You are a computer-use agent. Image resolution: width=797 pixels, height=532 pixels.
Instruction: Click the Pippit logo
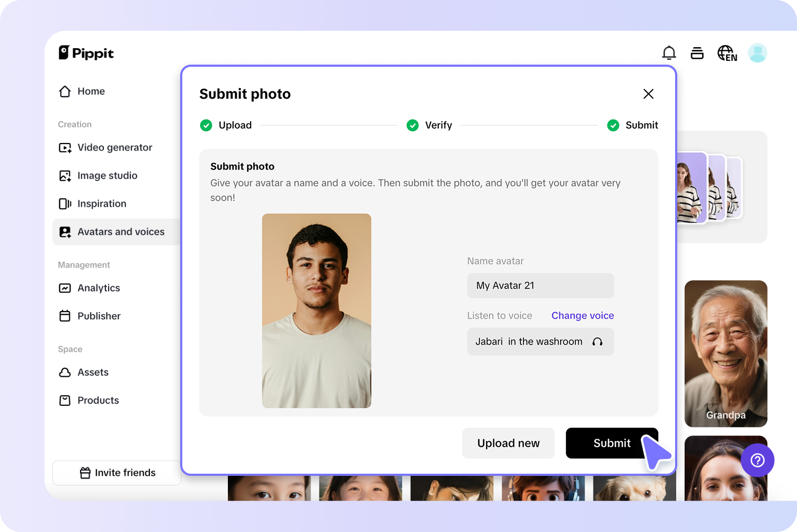86,53
